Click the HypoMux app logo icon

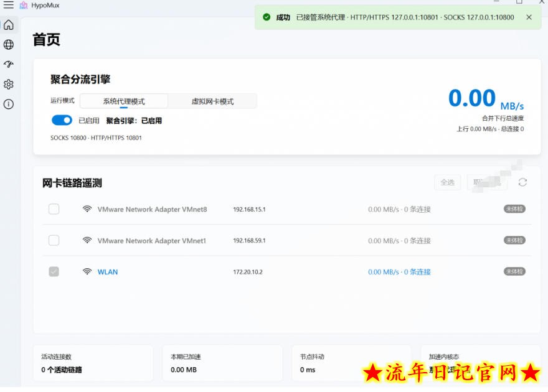24,5
